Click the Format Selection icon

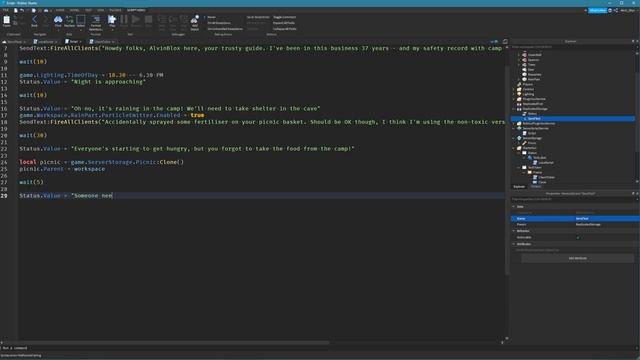(x=96, y=20)
